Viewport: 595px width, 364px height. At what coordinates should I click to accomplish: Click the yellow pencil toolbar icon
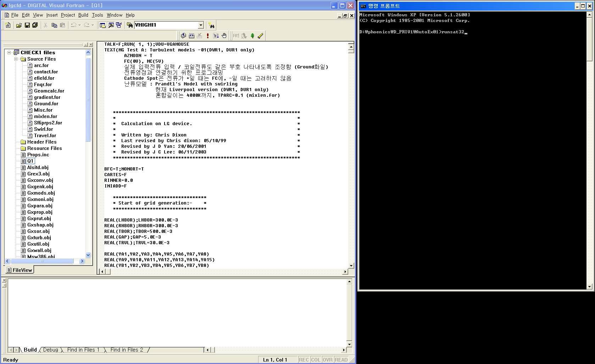click(x=261, y=36)
